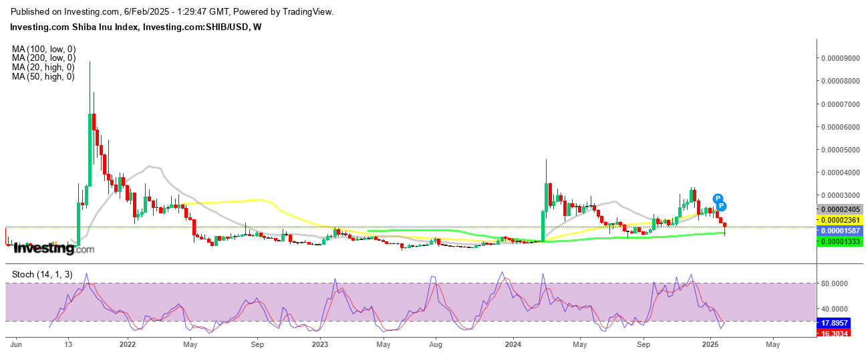
Task: Open the MA (50, high, 0) legend entry
Action: pos(43,77)
